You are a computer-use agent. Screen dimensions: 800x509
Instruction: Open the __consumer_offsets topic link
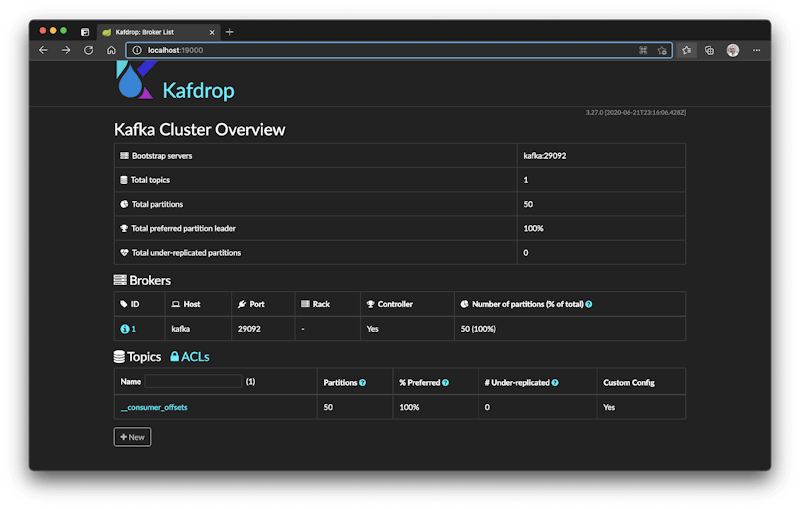tap(154, 407)
